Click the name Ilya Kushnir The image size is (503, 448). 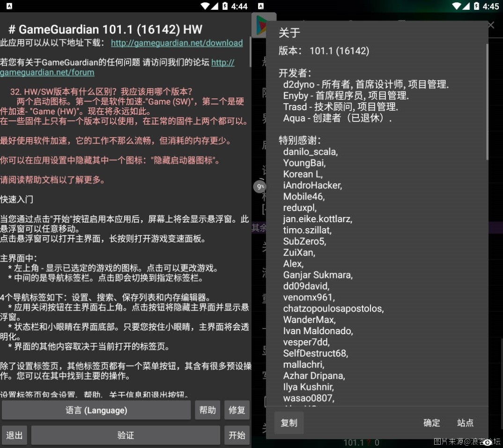click(x=308, y=387)
